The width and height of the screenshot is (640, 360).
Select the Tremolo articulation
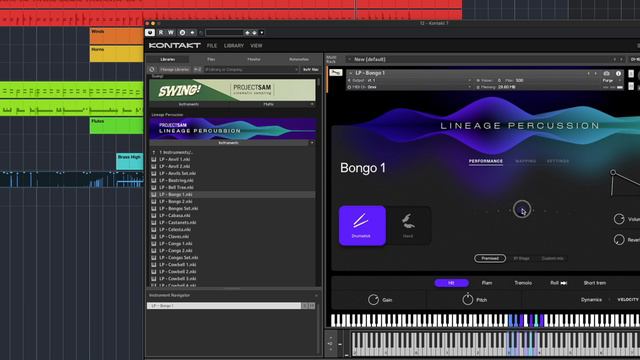(x=523, y=283)
